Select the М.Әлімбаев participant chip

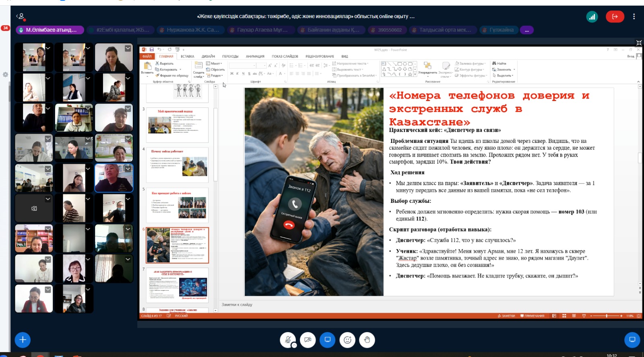50,30
